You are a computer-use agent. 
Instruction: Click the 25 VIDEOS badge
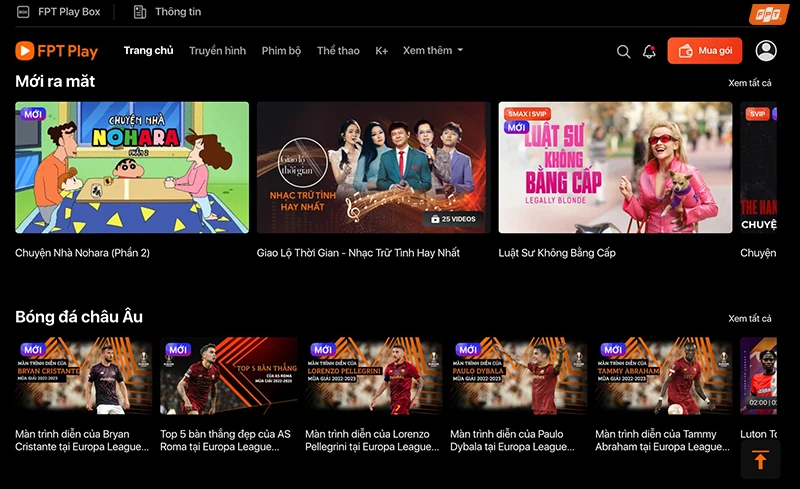(453, 219)
